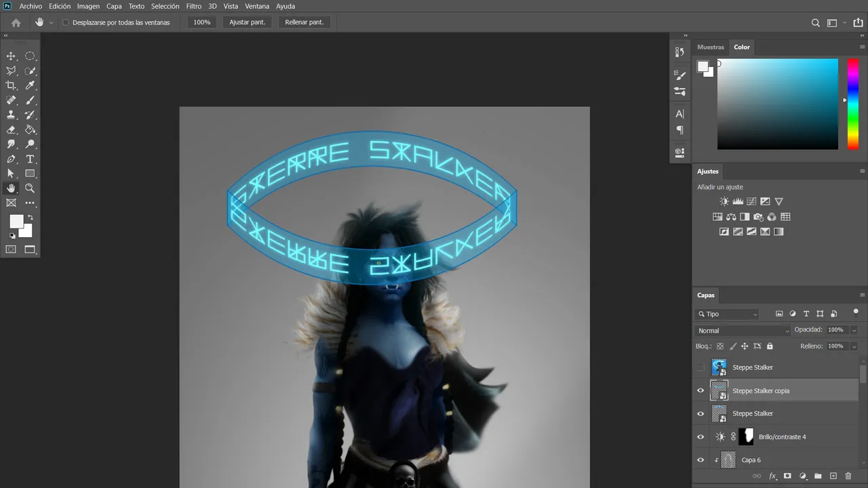868x488 pixels.
Task: Hide the Capa 6 layer
Action: pos(701,460)
